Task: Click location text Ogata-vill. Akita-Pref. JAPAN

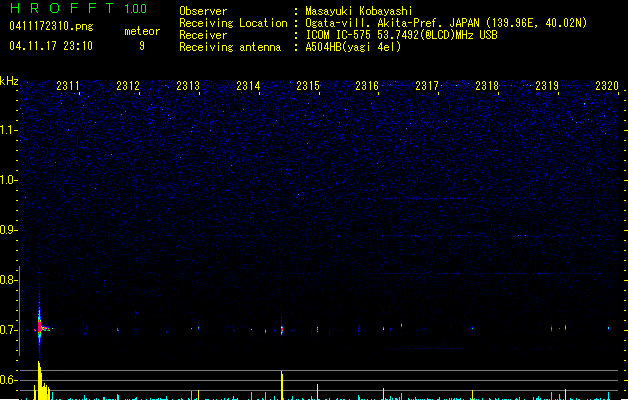Action: click(393, 23)
